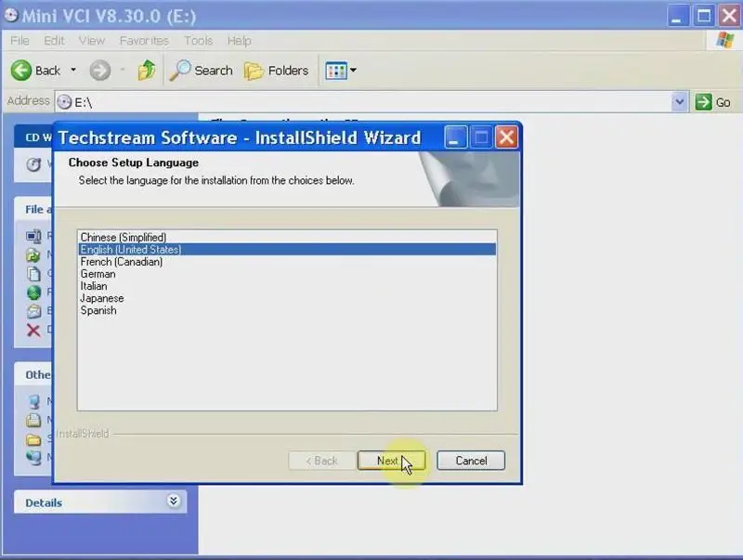Click the My Documents icon in Other Places
The height and width of the screenshot is (560, 743).
pos(33,420)
